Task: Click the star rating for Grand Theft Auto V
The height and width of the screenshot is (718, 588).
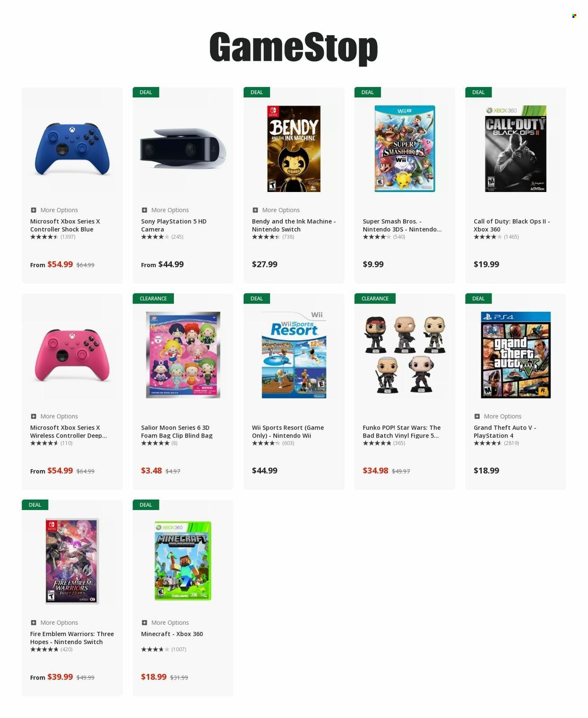Action: pyautogui.click(x=487, y=443)
